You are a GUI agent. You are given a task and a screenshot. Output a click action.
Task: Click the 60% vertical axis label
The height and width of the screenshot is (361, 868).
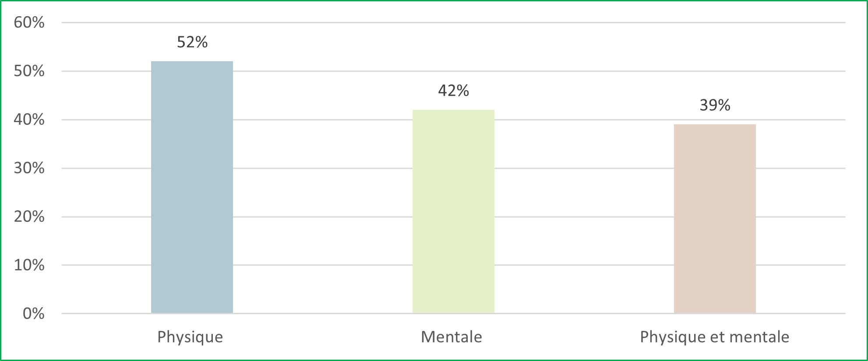(x=29, y=22)
